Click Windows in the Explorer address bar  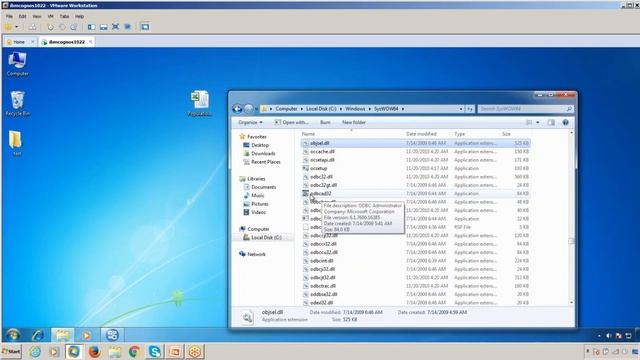pyautogui.click(x=355, y=109)
